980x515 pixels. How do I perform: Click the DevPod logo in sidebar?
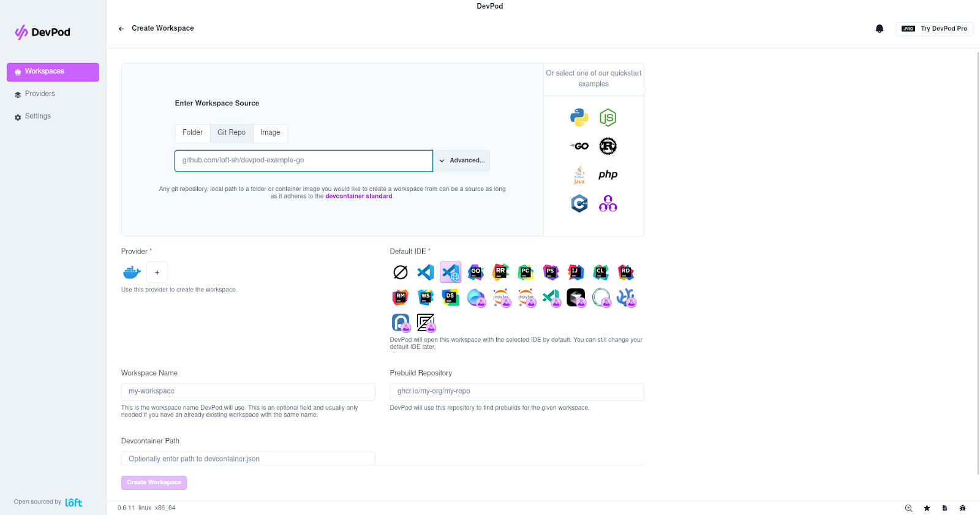[42, 32]
